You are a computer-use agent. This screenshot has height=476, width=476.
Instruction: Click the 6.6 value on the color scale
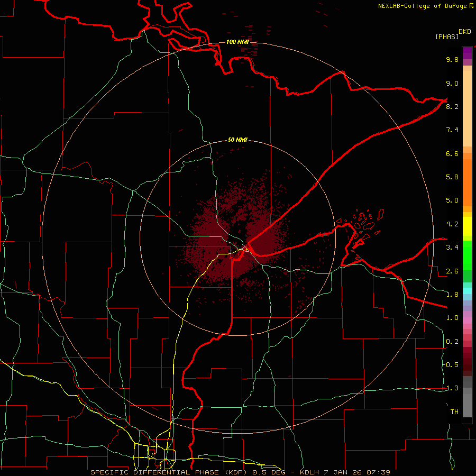click(x=452, y=153)
